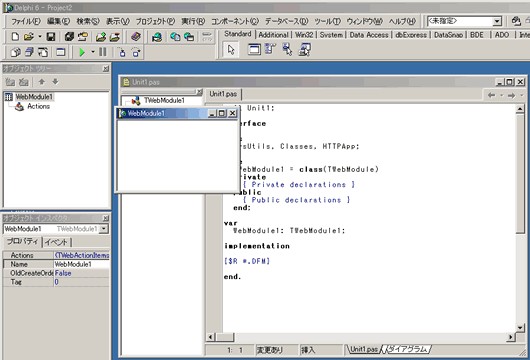Screen dimensions: 530x360
Task: Switch to the System palette tab
Action: click(331, 35)
